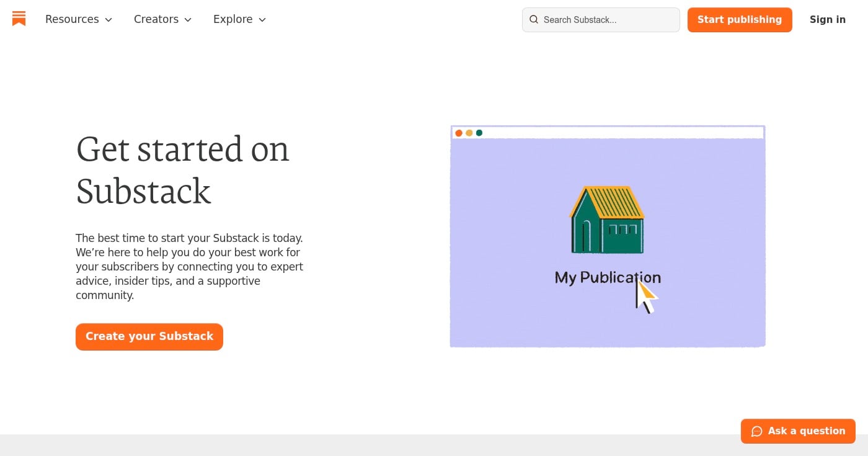Open the Ask a question chat
Viewport: 868px width, 456px height.
point(798,431)
